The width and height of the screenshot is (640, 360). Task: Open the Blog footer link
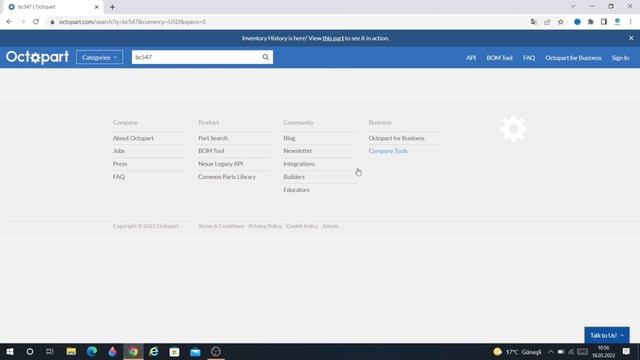289,138
